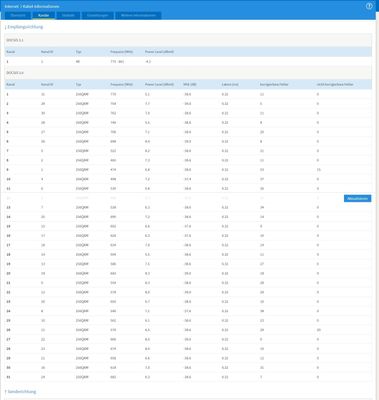
Task: Click the MSE value of Kanal 24
Action: 188,311
